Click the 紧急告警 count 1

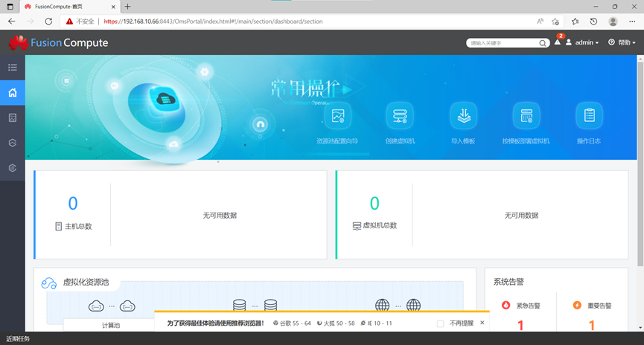pyautogui.click(x=520, y=326)
